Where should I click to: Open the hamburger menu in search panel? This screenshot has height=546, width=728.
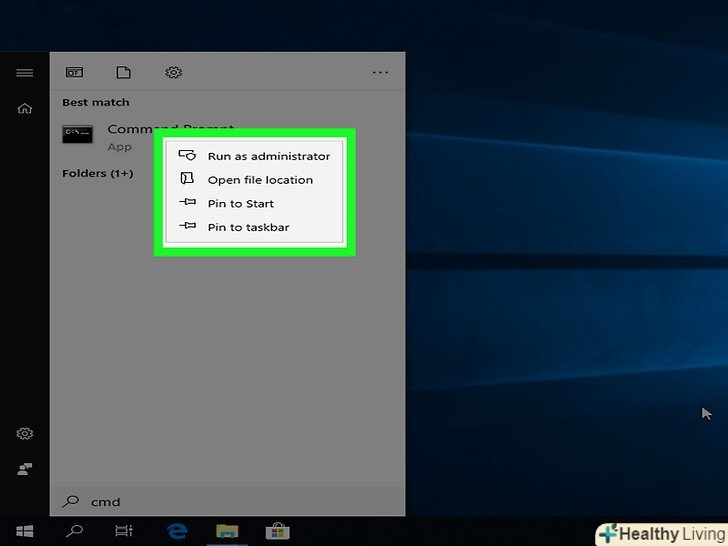[25, 73]
